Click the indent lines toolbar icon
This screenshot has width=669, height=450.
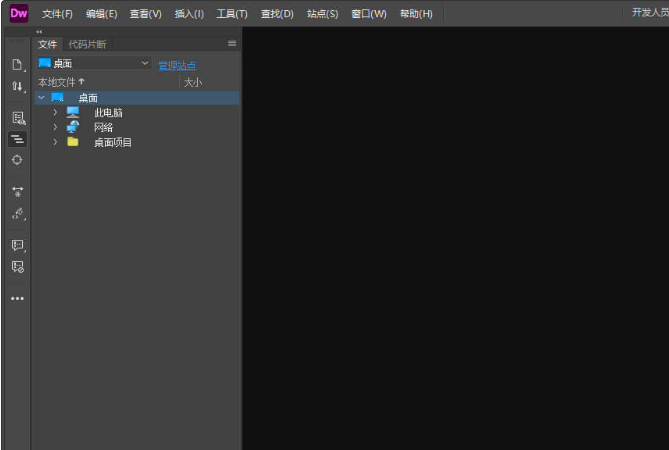17,139
